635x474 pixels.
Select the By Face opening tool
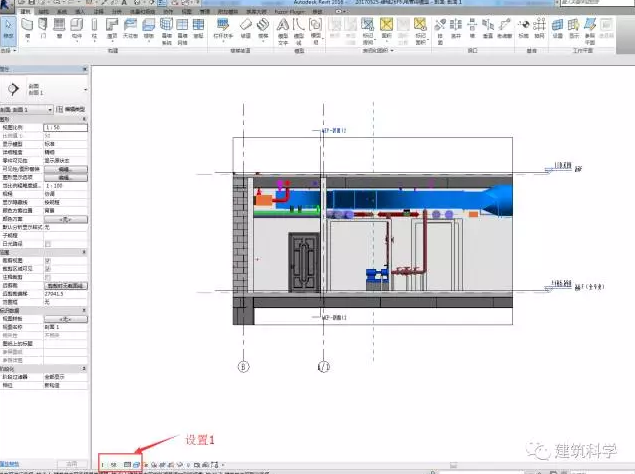[440, 31]
